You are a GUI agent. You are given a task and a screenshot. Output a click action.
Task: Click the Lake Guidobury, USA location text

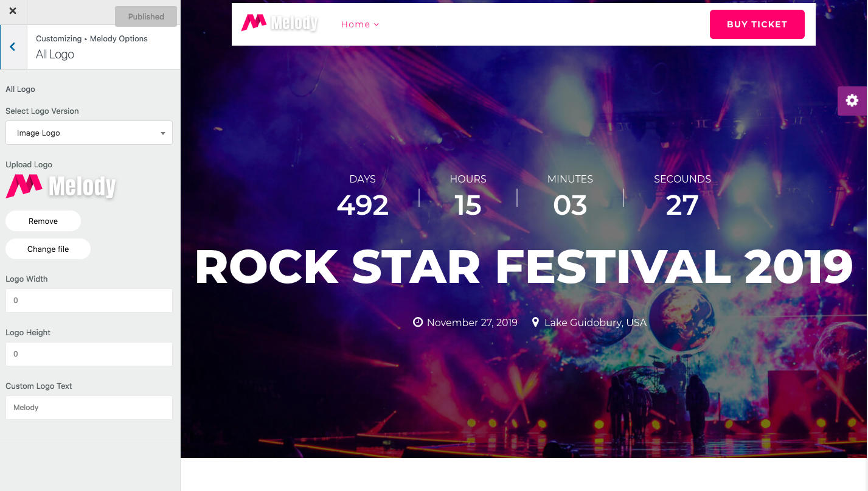tap(595, 322)
